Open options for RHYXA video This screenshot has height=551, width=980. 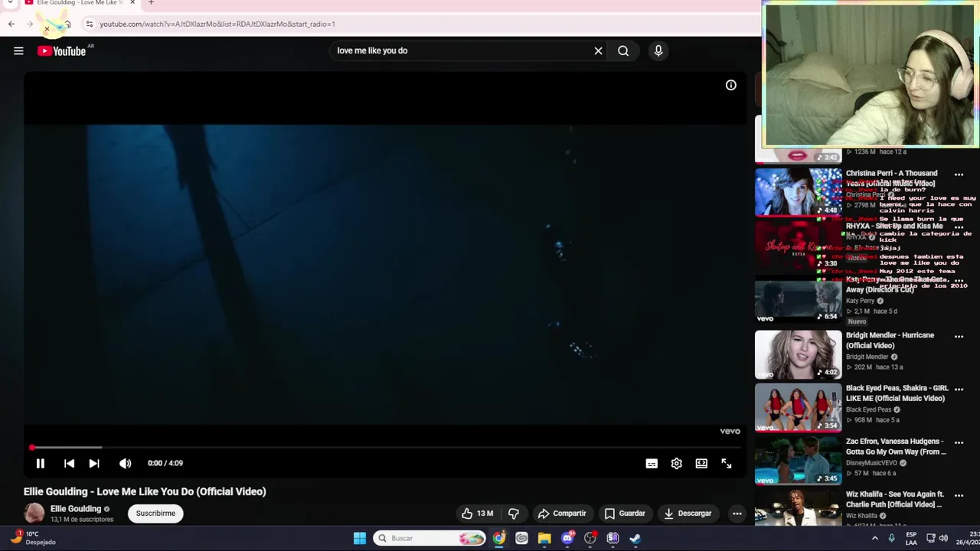[x=959, y=228]
